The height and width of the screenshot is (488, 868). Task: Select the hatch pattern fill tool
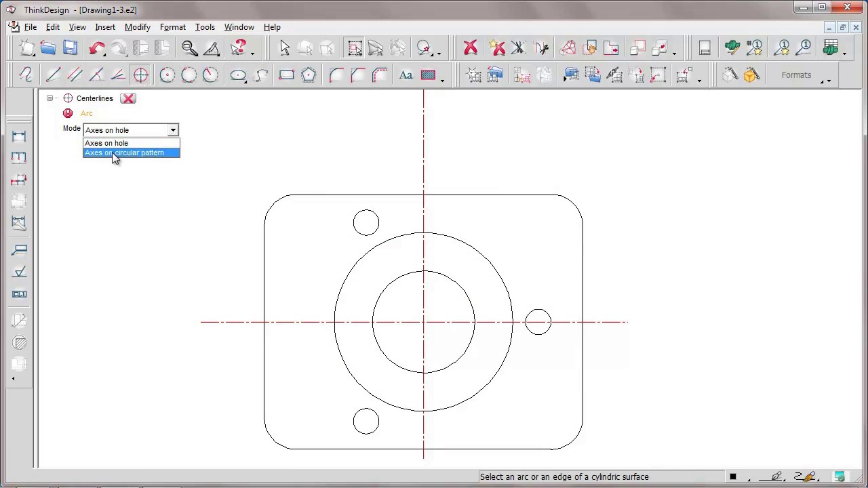coord(428,75)
